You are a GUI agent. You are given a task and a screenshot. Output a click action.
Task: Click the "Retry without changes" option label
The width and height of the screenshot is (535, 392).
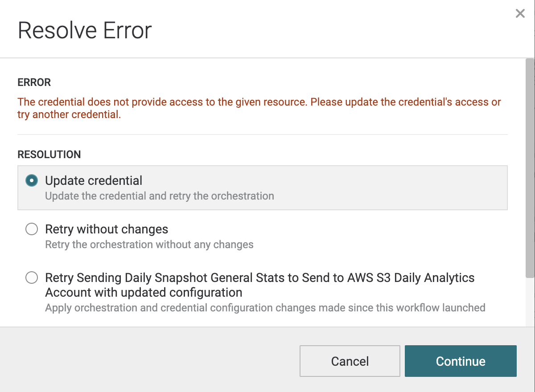[x=107, y=229]
